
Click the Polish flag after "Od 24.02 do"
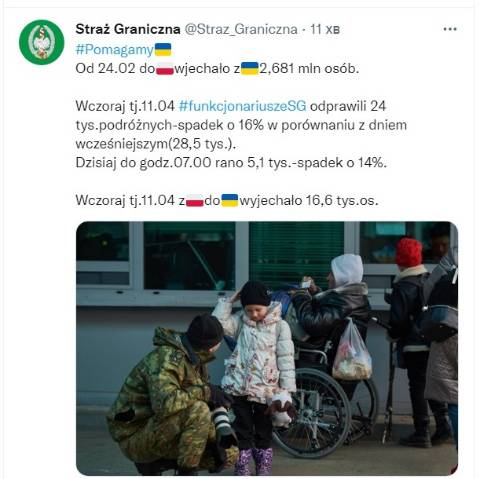tap(165, 68)
